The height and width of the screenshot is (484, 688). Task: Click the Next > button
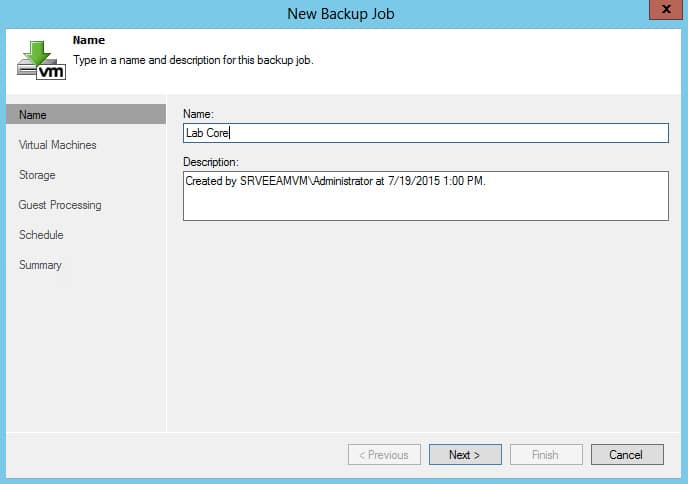pos(465,455)
